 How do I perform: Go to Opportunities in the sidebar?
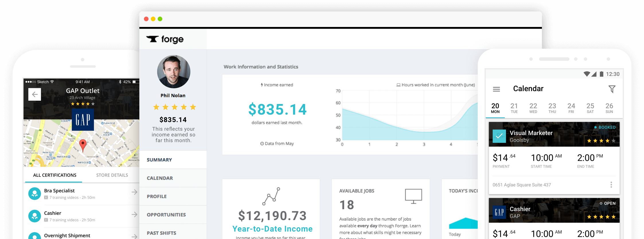click(166, 215)
